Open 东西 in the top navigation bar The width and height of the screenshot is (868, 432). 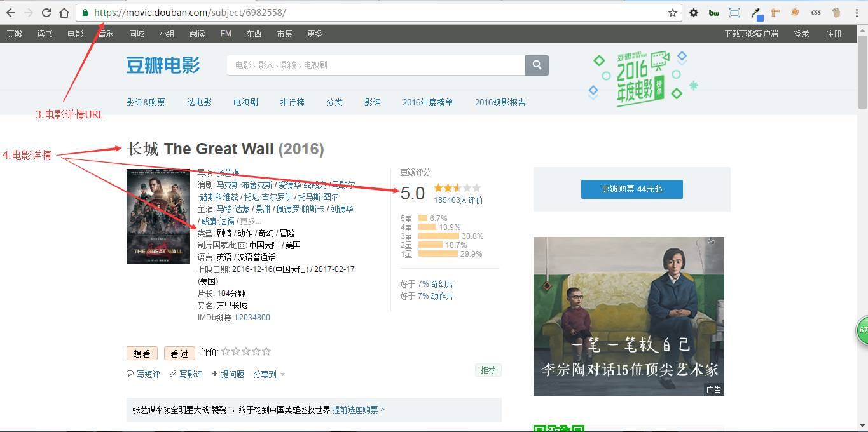click(254, 34)
